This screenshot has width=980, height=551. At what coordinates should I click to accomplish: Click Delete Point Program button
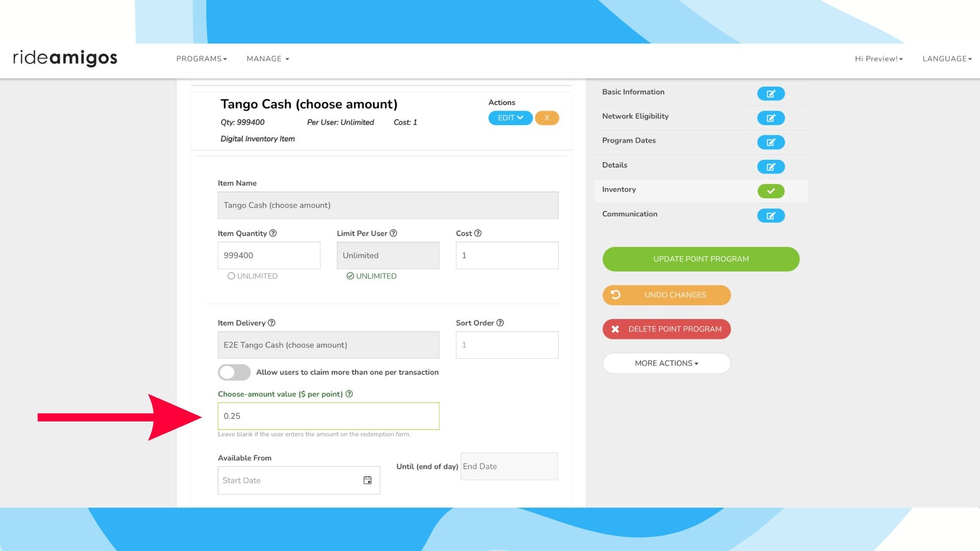pos(667,329)
